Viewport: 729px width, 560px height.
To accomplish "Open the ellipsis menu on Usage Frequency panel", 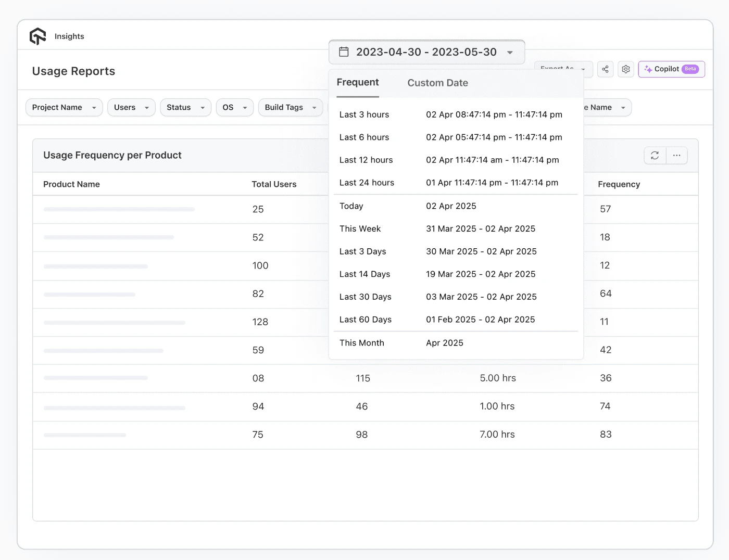I will (677, 155).
